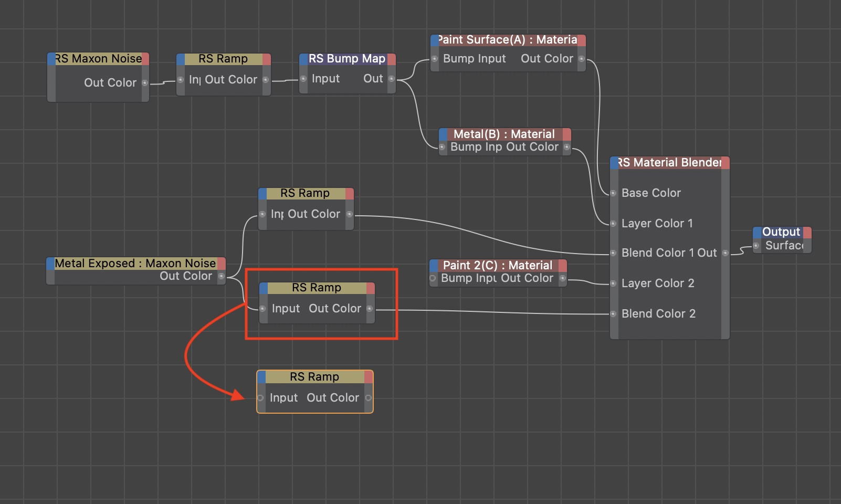The width and height of the screenshot is (841, 504).
Task: Click the Out Color port on RS Maxon Noise
Action: (145, 83)
